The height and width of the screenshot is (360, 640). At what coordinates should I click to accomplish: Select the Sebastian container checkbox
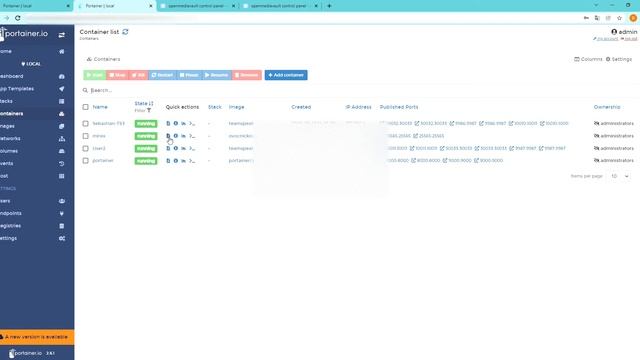[85, 123]
